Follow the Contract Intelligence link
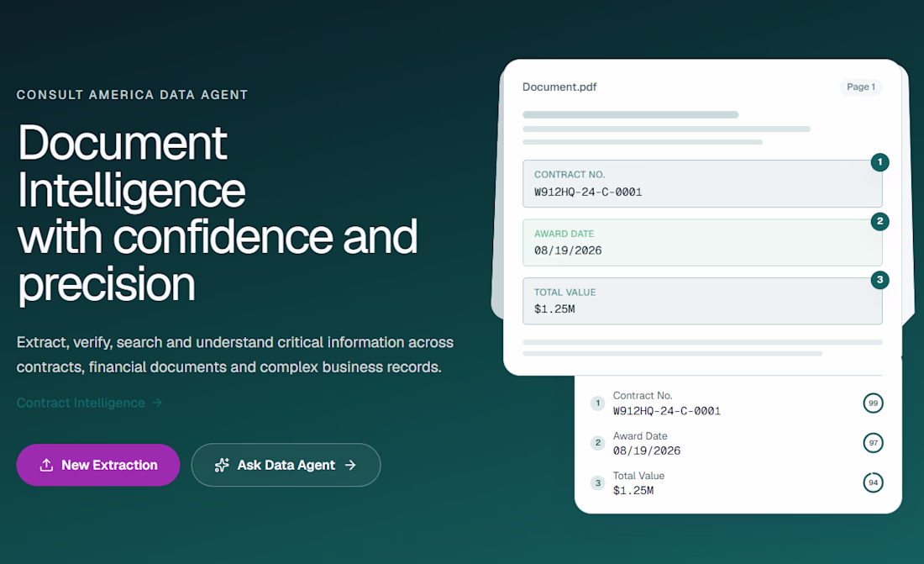Viewport: 924px width, 564px height. [x=89, y=403]
